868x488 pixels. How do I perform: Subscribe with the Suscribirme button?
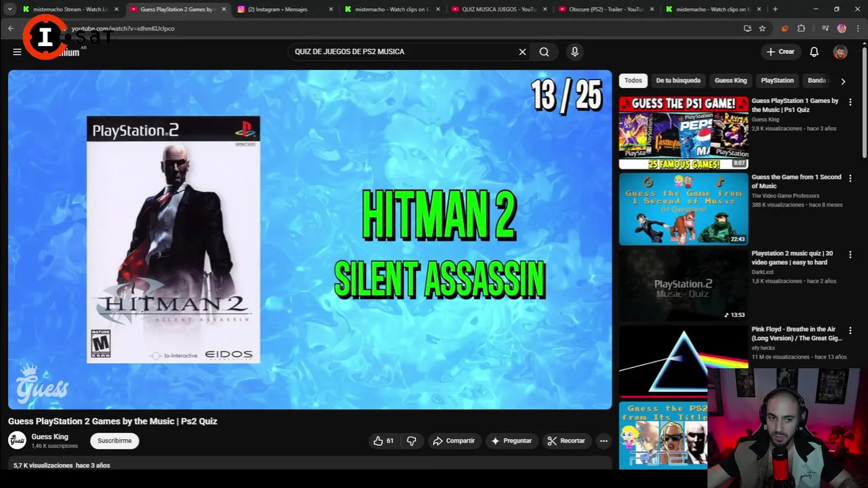click(x=115, y=441)
